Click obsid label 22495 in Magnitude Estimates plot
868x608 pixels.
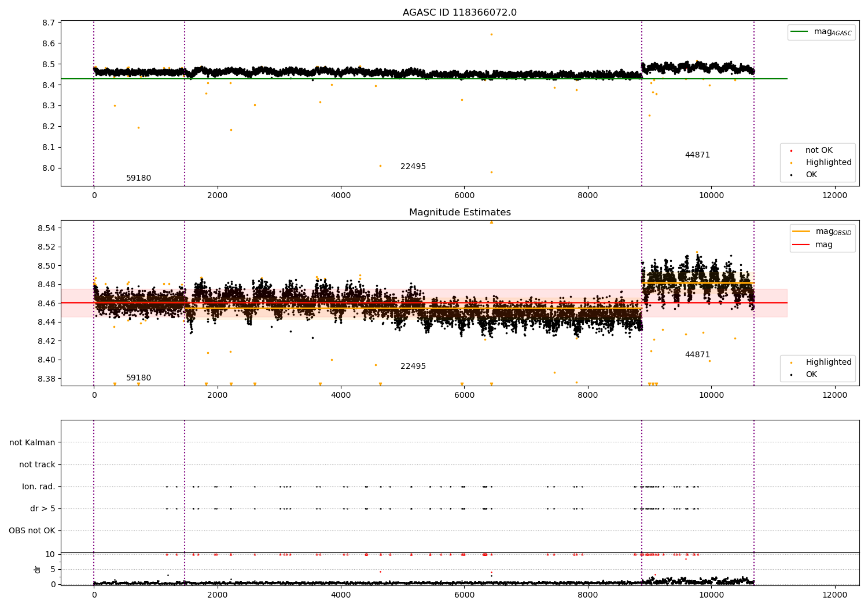point(413,367)
